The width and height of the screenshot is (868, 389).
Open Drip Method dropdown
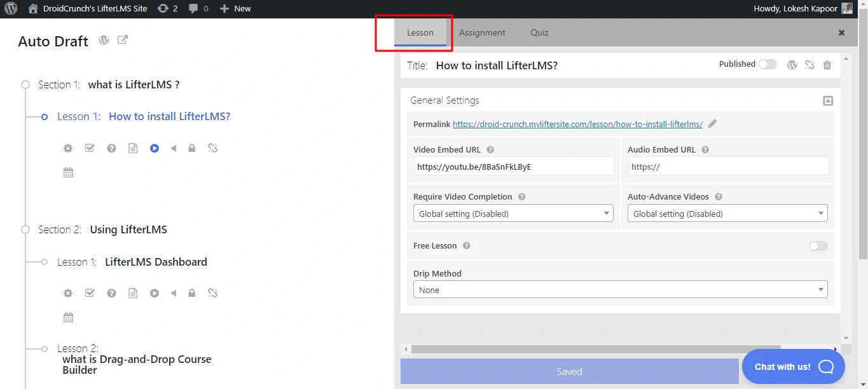620,290
